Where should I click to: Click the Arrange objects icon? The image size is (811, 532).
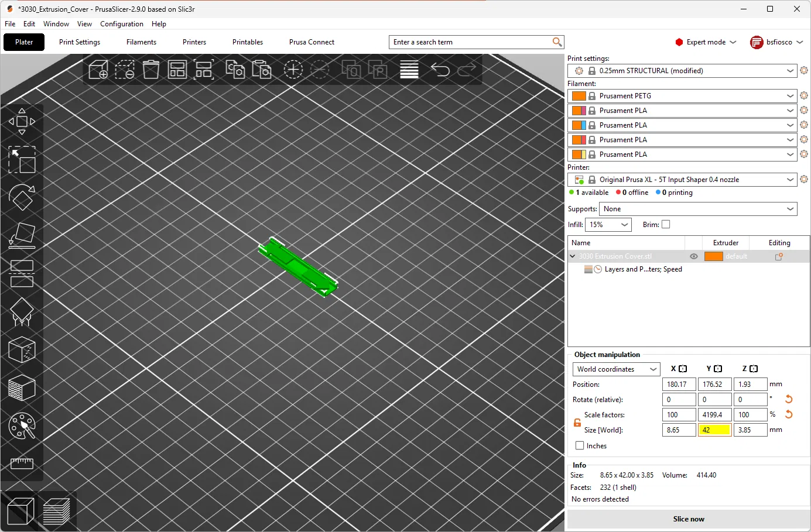177,70
